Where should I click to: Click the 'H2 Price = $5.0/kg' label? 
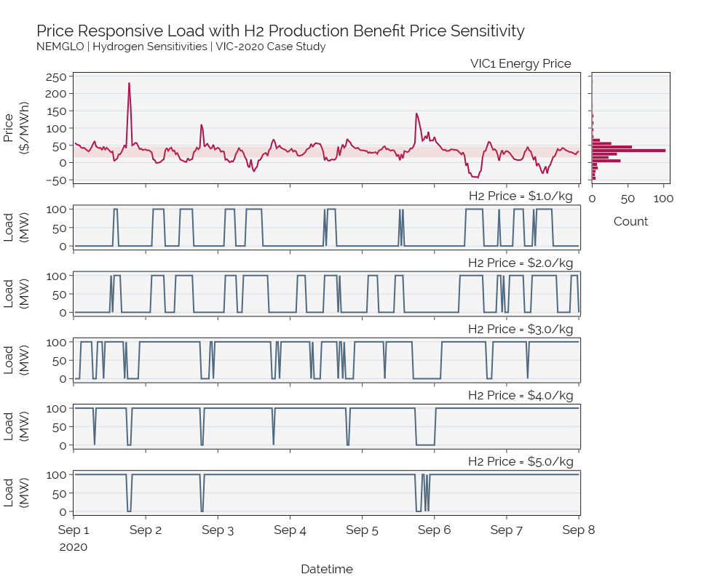click(521, 462)
